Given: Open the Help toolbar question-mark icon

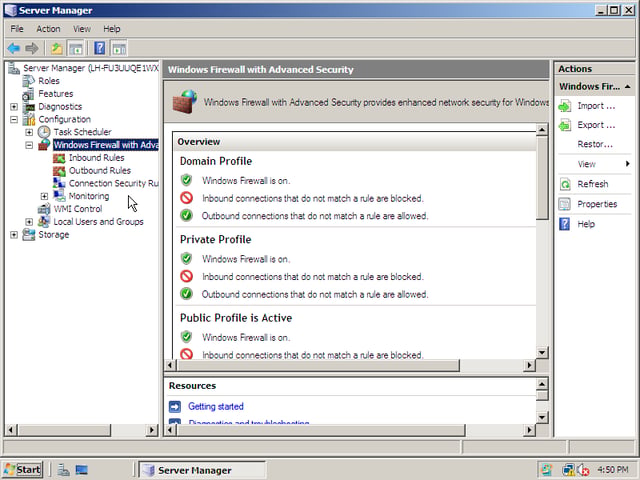Looking at the screenshot, I should [x=100, y=49].
